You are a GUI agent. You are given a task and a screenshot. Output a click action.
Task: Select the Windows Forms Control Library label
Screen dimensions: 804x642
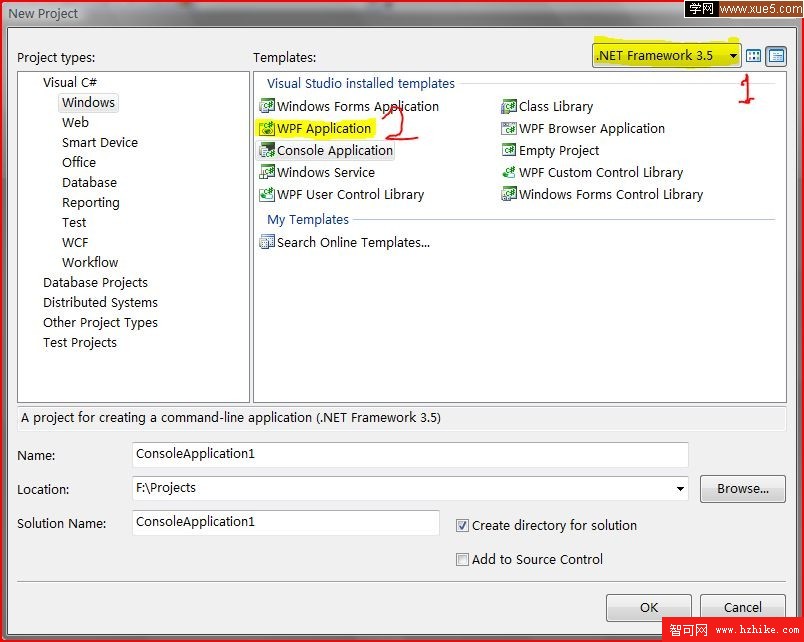click(611, 194)
